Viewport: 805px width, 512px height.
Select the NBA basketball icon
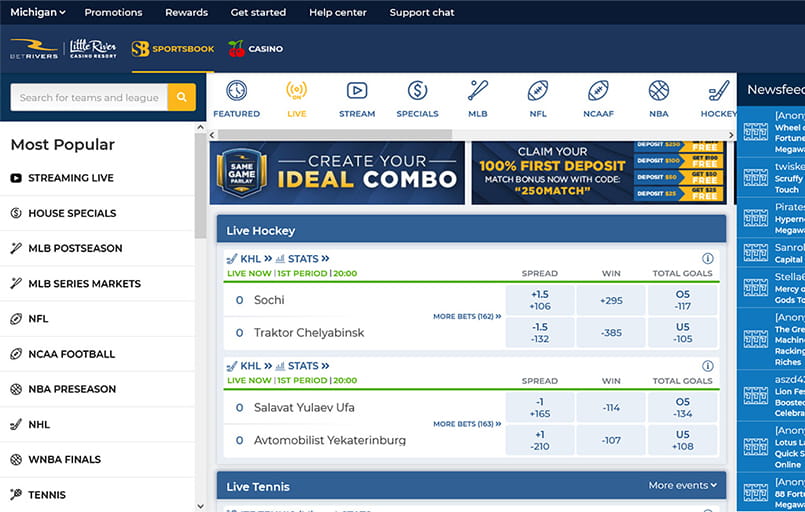tap(658, 91)
